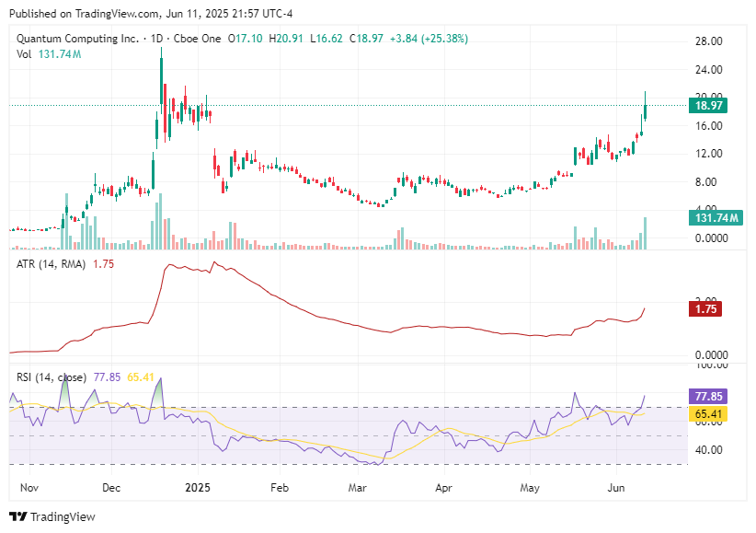Click the open value 'O17.10'
Viewport: 756px width, 533px height.
pyautogui.click(x=246, y=39)
